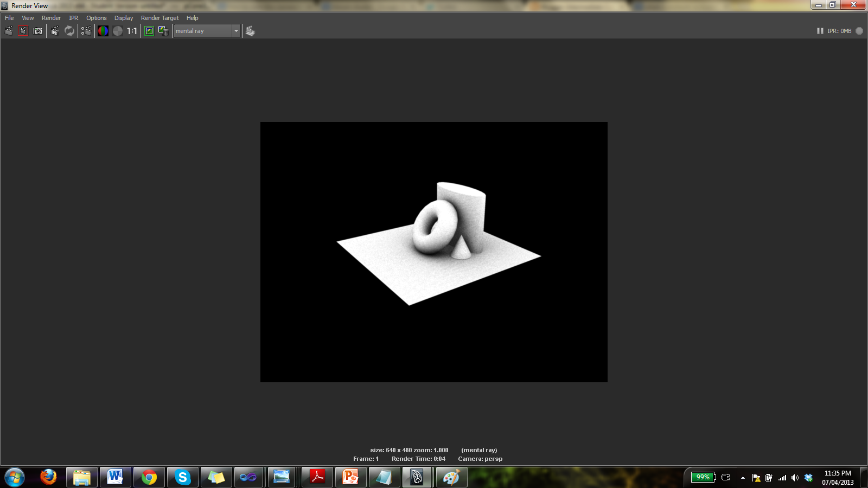Start an IPR render of the current frame
Image resolution: width=868 pixels, height=488 pixels.
tap(54, 31)
